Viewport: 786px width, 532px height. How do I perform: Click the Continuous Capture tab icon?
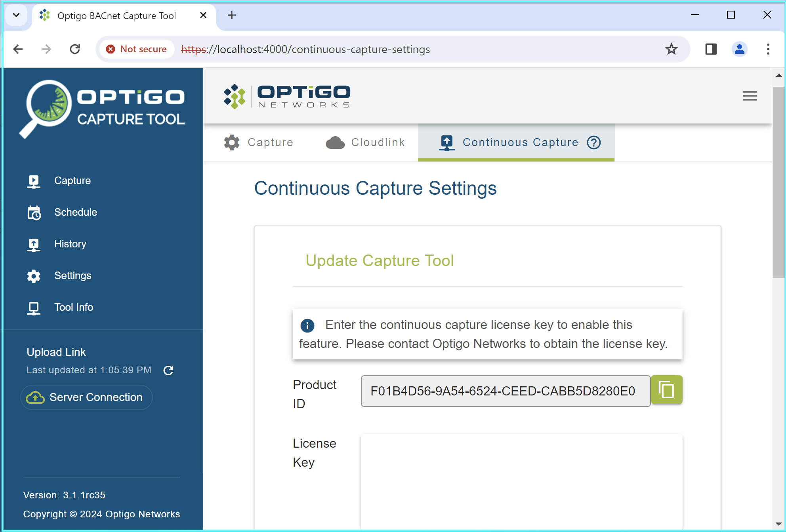pyautogui.click(x=446, y=142)
